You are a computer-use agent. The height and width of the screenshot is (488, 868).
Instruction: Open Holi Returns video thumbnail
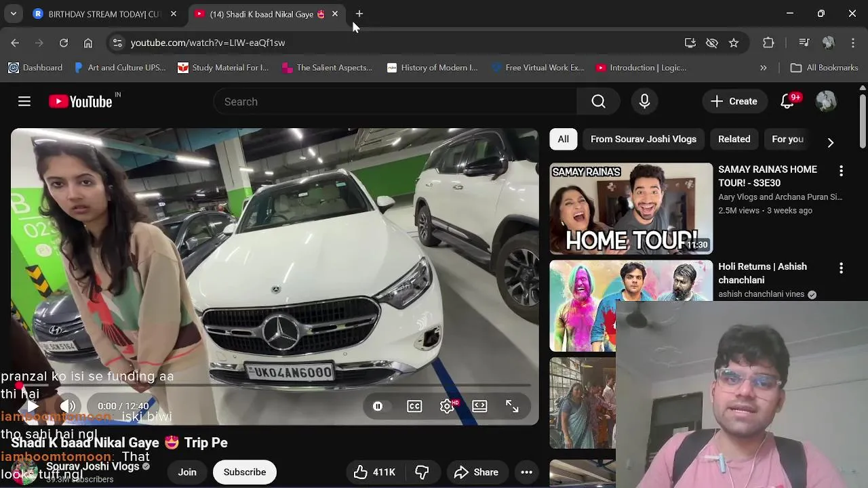tap(631, 306)
